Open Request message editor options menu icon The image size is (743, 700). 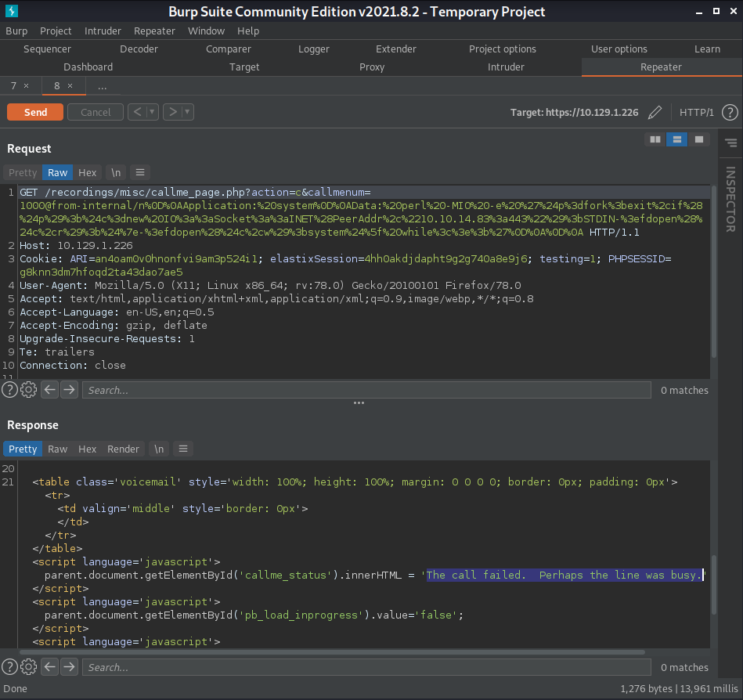coord(140,172)
